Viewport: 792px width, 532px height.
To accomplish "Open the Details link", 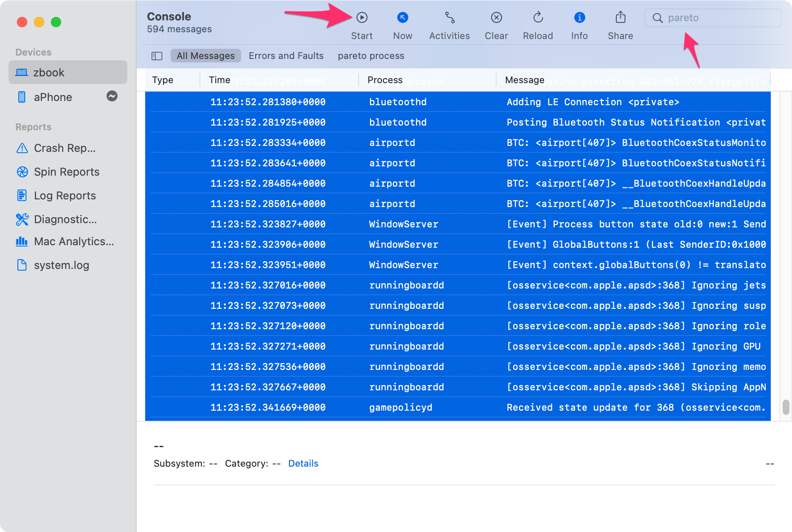I will [303, 463].
